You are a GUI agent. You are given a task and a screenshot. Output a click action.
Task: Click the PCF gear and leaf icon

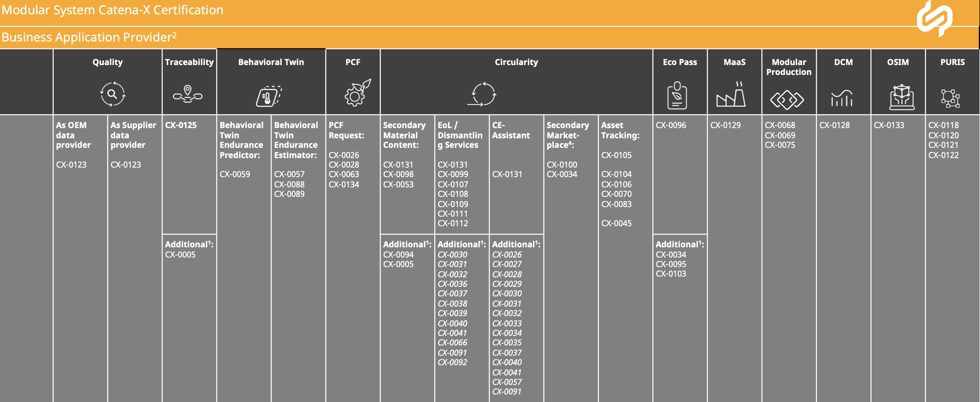point(357,92)
